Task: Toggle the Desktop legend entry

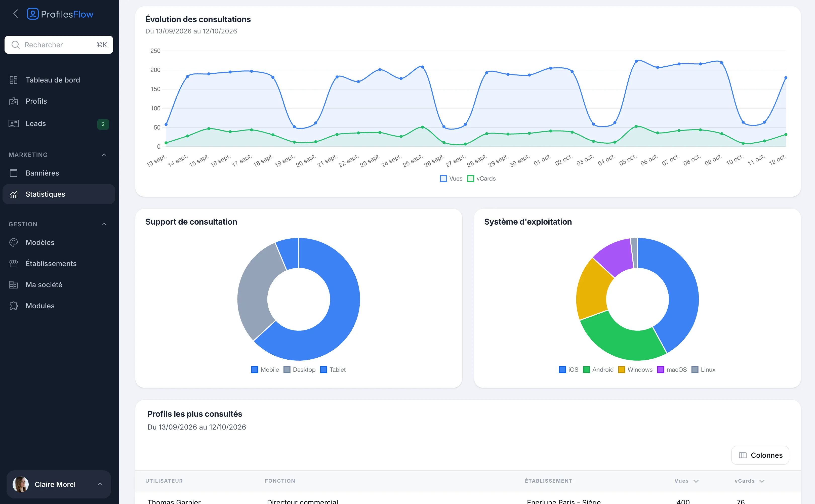Action: pos(299,370)
